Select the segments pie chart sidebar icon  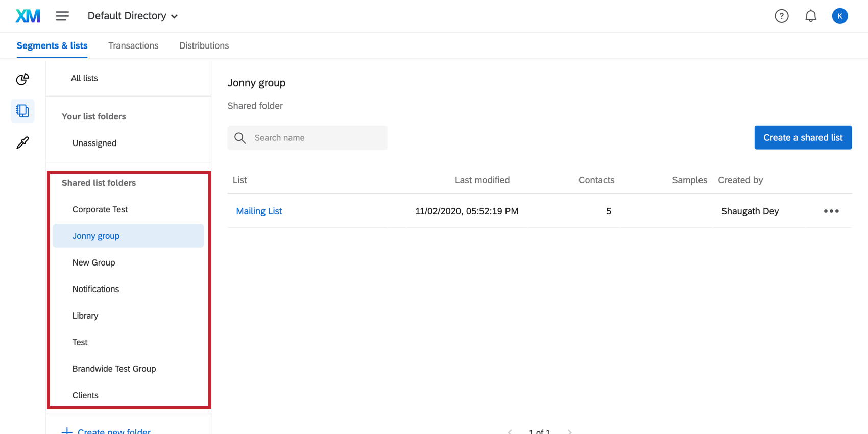pos(22,79)
